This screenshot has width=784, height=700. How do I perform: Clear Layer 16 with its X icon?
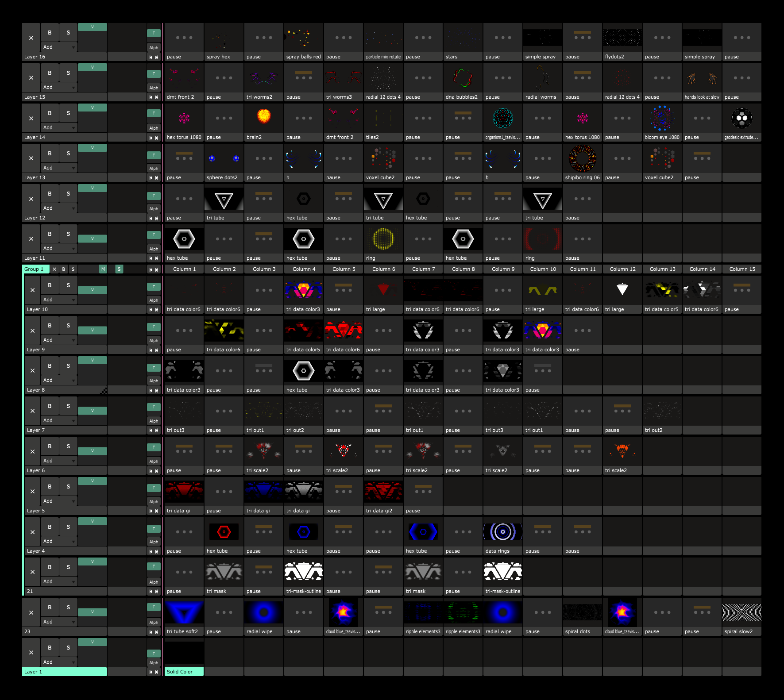coord(31,38)
